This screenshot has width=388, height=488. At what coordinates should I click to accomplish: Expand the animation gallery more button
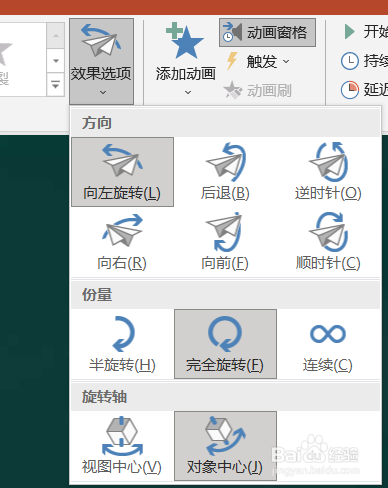[56, 85]
